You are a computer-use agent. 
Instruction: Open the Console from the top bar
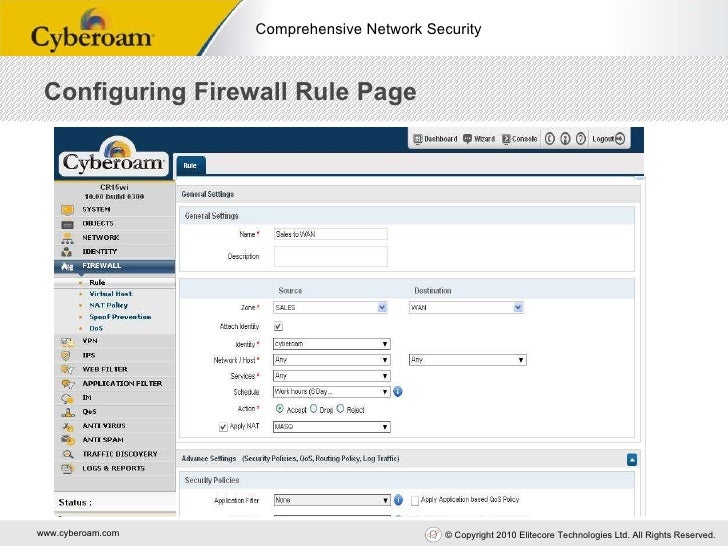coord(520,139)
